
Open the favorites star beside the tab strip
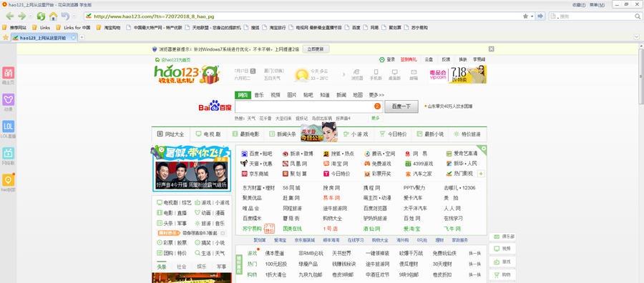5,37
